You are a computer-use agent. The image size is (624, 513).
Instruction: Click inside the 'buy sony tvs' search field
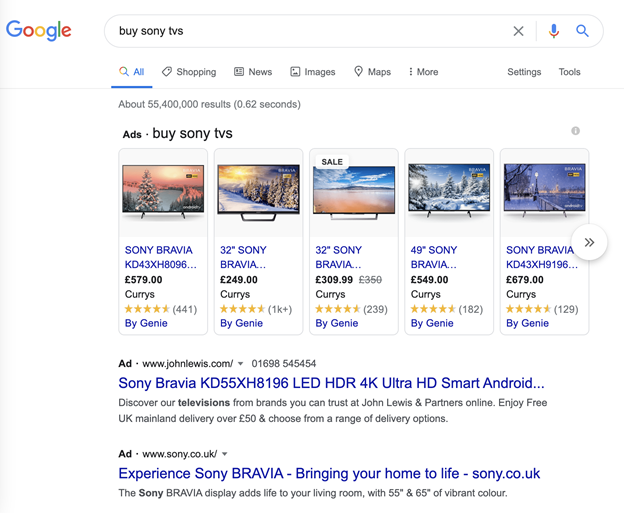point(310,31)
